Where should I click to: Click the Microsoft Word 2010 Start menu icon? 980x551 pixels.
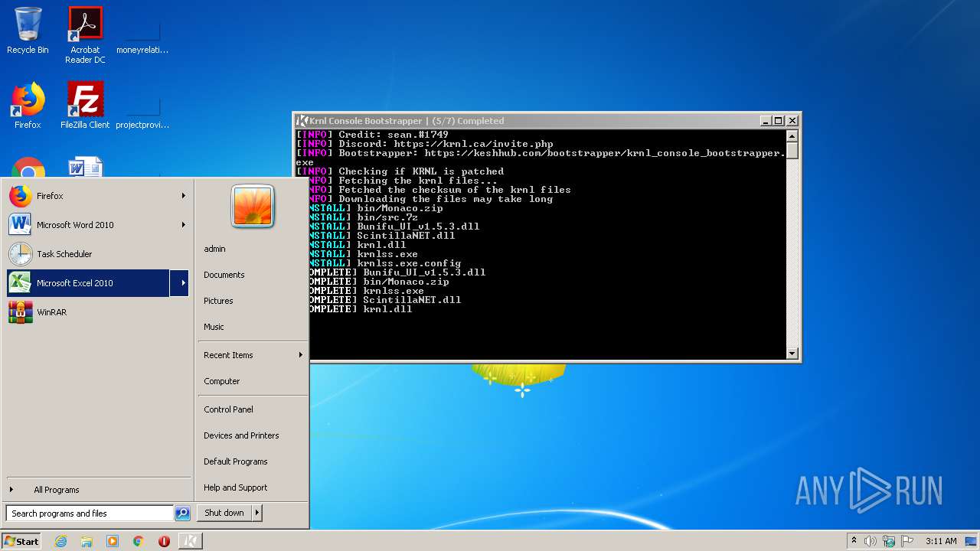click(20, 225)
